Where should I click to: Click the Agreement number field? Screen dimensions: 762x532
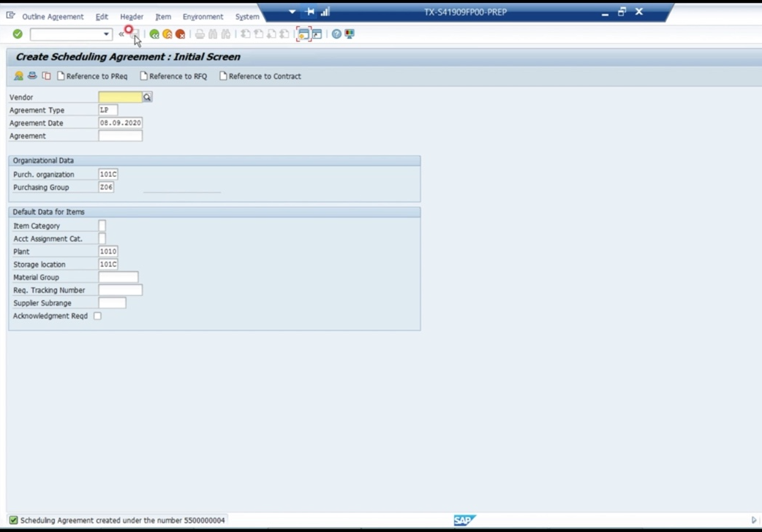click(121, 136)
